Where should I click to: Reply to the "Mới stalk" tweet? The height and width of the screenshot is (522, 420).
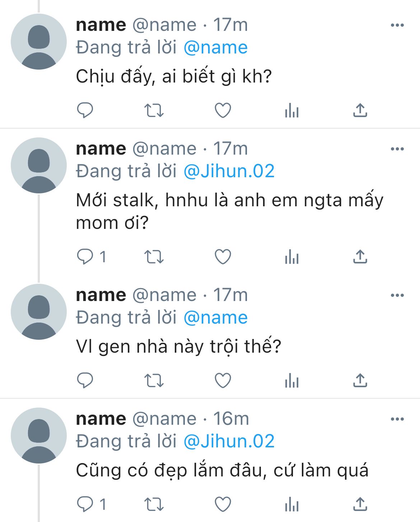pyautogui.click(x=85, y=257)
